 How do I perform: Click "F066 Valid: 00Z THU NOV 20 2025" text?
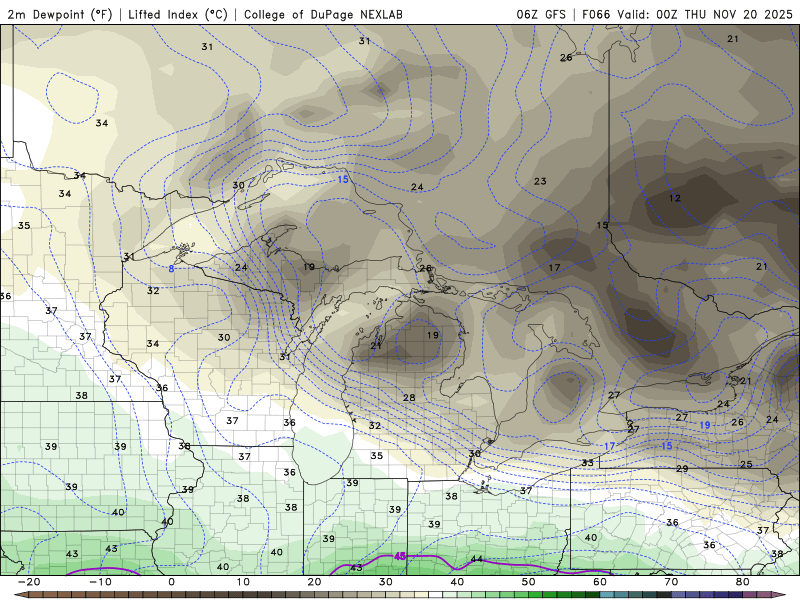tap(687, 15)
